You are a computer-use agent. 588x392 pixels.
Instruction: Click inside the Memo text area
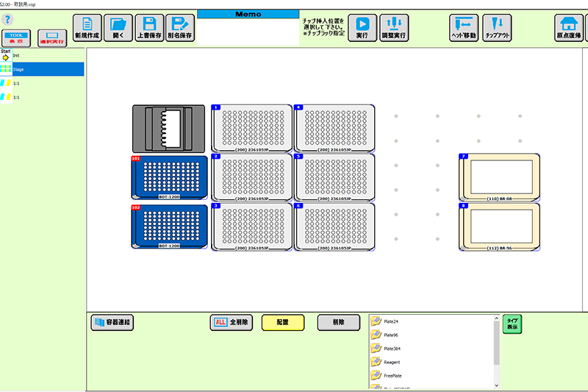pos(248,32)
